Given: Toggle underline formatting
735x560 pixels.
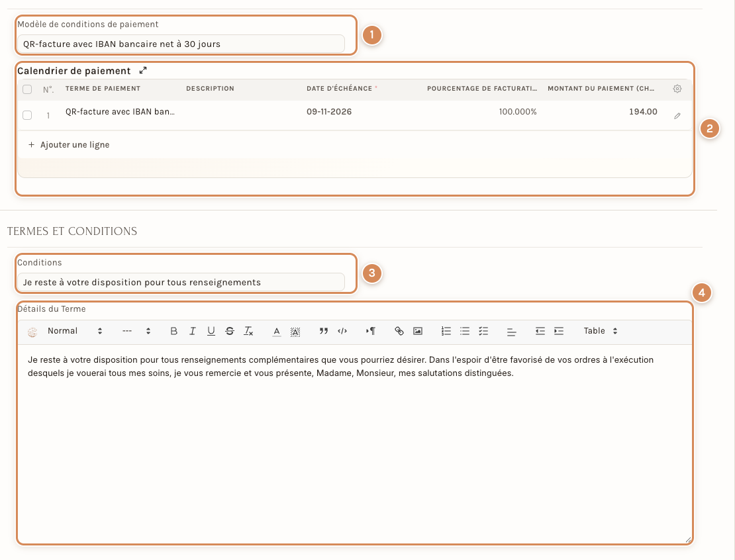Looking at the screenshot, I should click(211, 332).
